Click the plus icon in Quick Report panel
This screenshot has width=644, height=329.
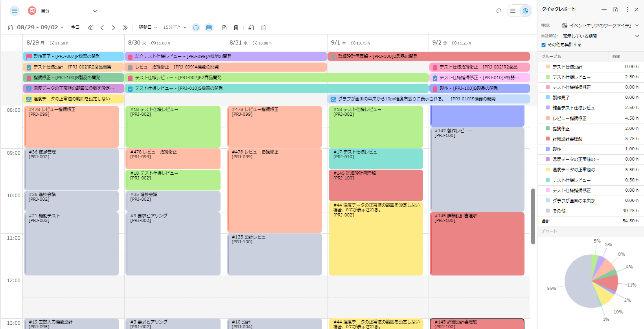pyautogui.click(x=604, y=9)
